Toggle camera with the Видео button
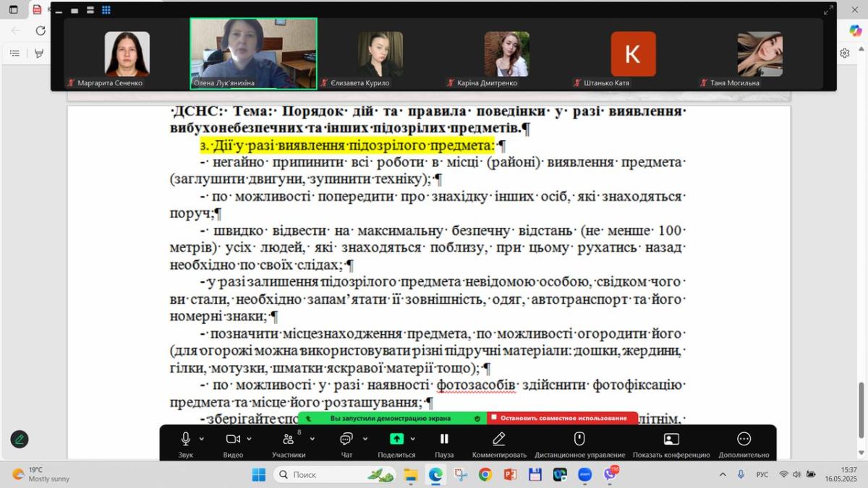Screen dimensions: 868x488 pyautogui.click(x=233, y=439)
